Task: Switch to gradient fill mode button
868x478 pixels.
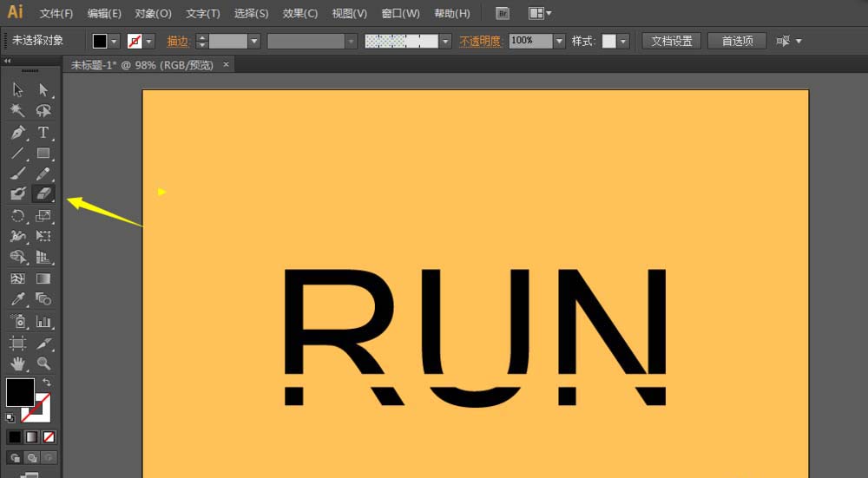Action: coord(31,436)
